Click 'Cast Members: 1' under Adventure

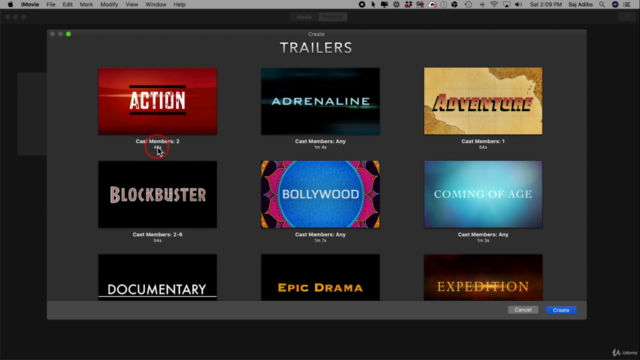point(483,141)
